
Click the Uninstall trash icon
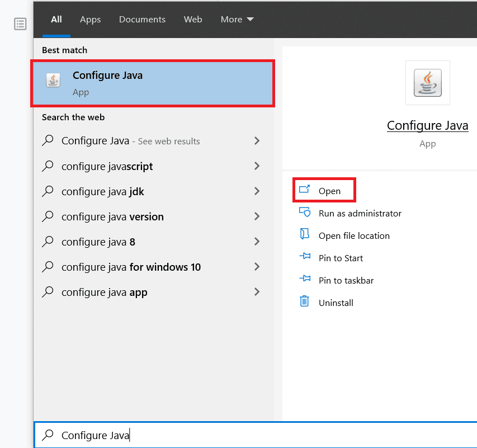[304, 303]
